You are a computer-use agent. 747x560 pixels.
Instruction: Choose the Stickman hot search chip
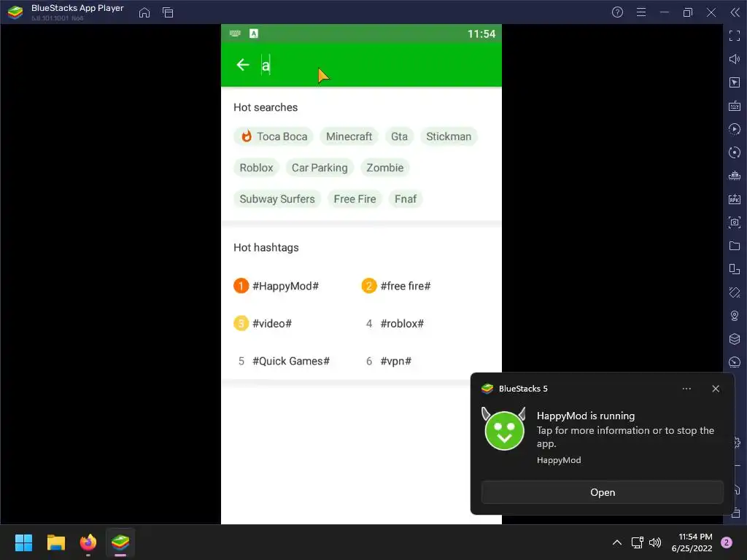(x=449, y=136)
